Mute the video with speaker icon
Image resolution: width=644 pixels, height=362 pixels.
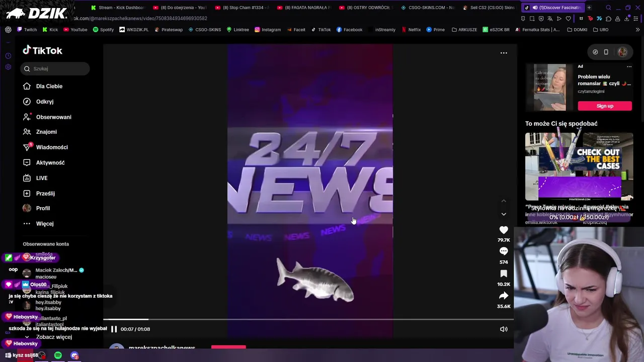504,329
